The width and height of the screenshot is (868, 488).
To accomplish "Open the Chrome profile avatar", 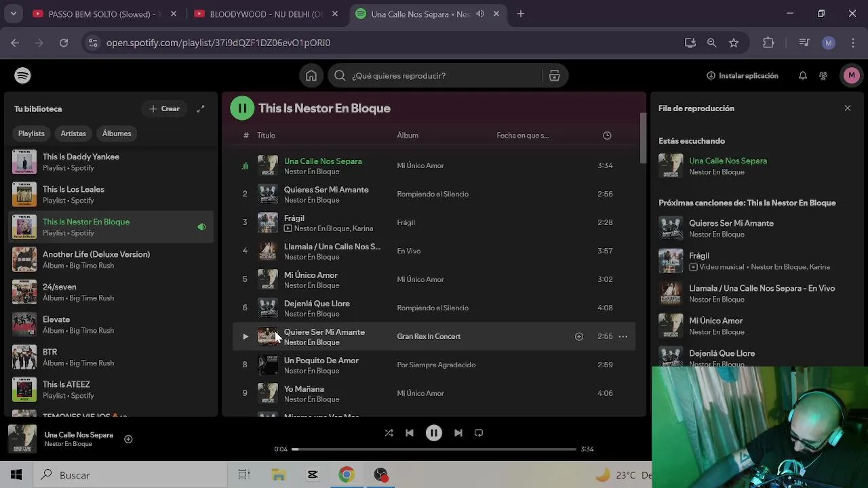I will pos(828,43).
